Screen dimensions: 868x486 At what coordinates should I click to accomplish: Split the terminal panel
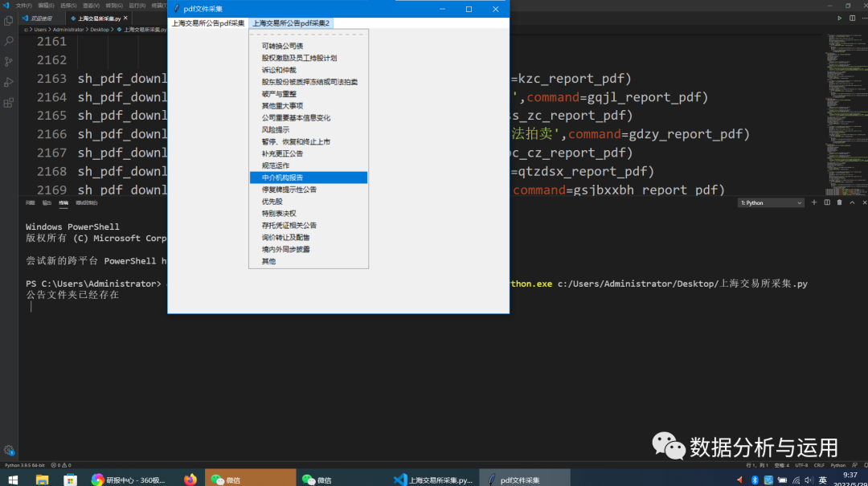tap(827, 202)
